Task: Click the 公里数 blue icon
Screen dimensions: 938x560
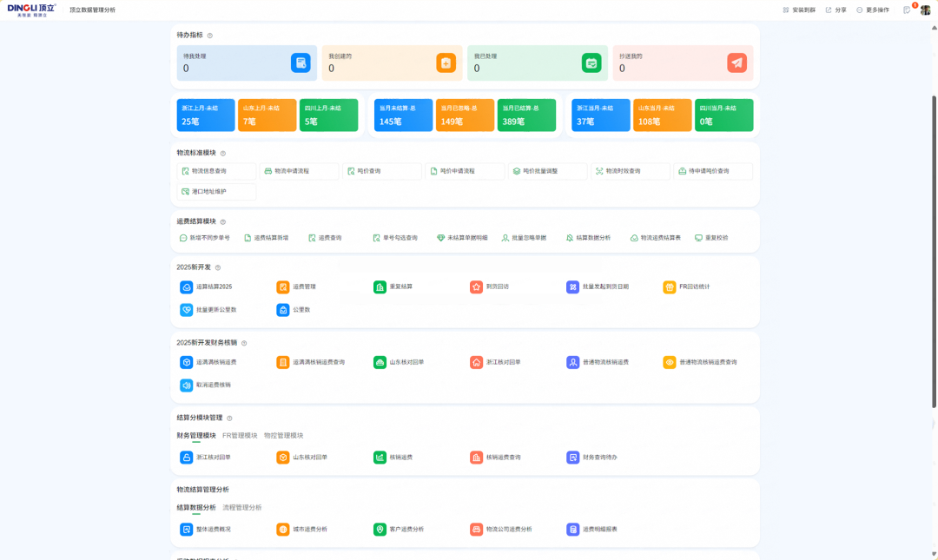Action: [x=283, y=309]
